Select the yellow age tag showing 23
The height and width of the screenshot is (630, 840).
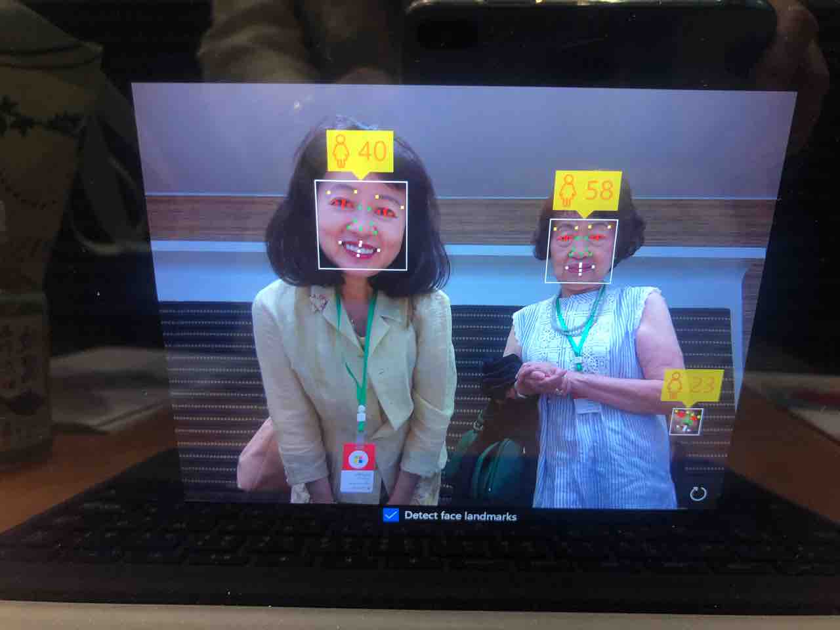click(x=692, y=385)
